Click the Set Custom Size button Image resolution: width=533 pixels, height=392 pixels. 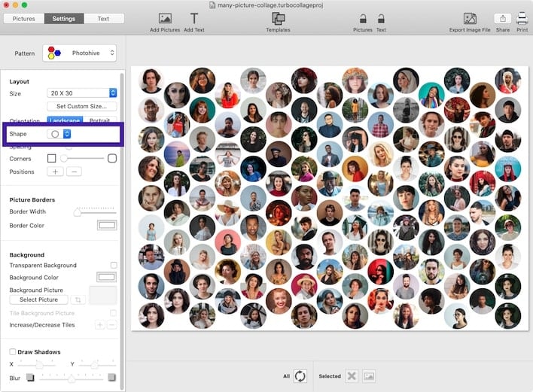click(x=82, y=107)
